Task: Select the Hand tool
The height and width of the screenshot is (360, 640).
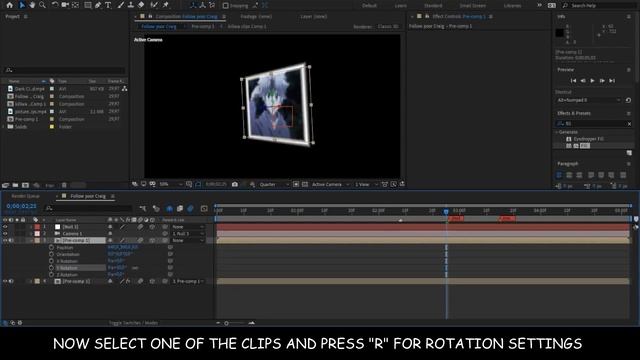Action: click(32, 5)
